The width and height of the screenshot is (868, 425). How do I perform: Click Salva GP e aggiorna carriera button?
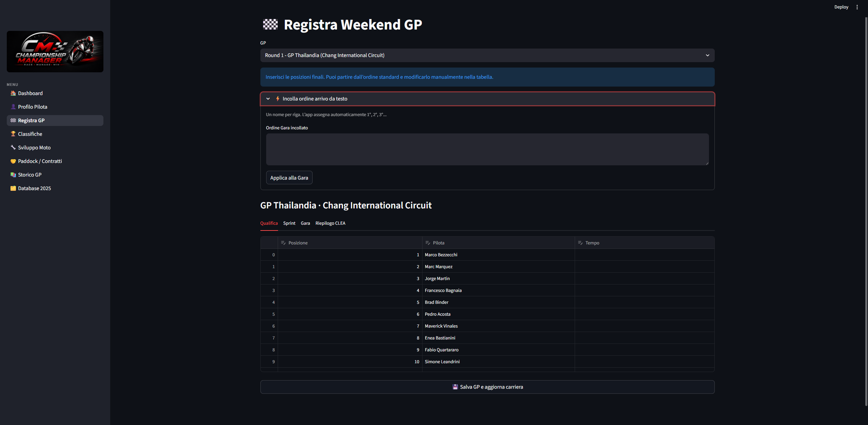487,387
